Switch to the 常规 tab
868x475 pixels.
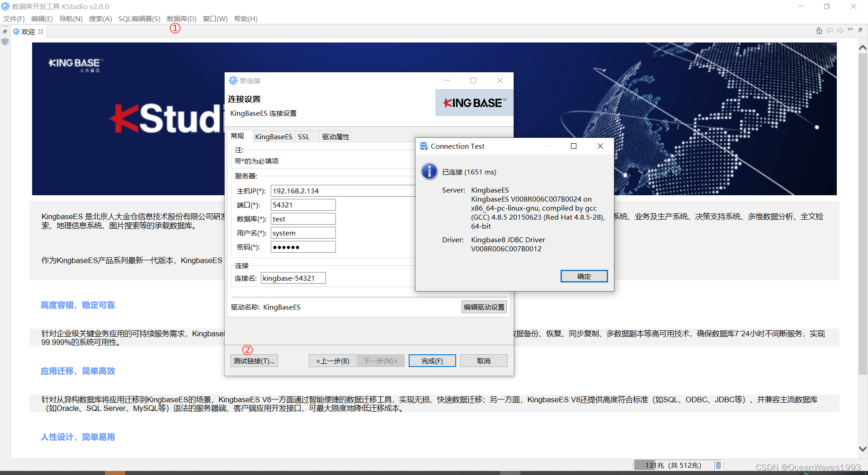click(x=238, y=136)
